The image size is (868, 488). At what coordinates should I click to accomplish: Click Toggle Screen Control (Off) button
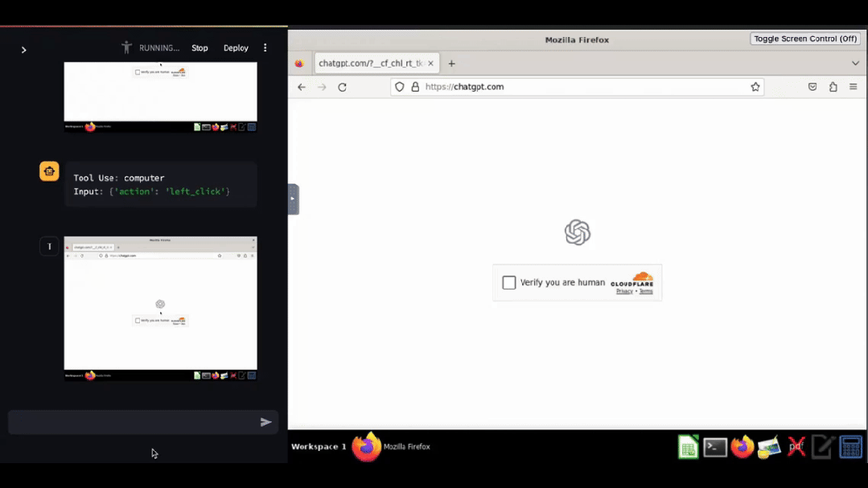point(805,39)
